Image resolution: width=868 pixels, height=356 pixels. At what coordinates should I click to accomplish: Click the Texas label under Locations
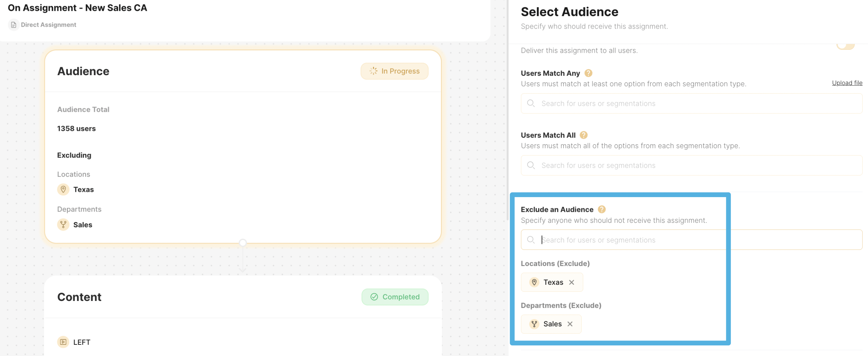tap(84, 190)
